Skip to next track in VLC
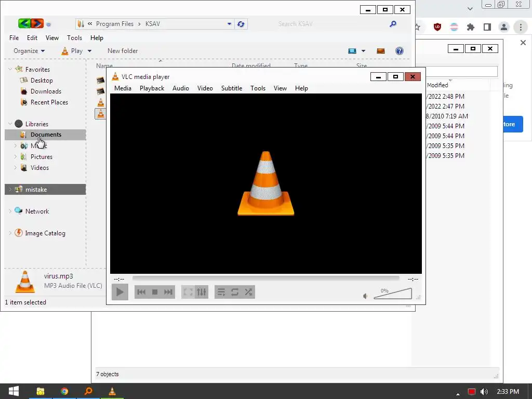The height and width of the screenshot is (399, 532). pos(168,292)
